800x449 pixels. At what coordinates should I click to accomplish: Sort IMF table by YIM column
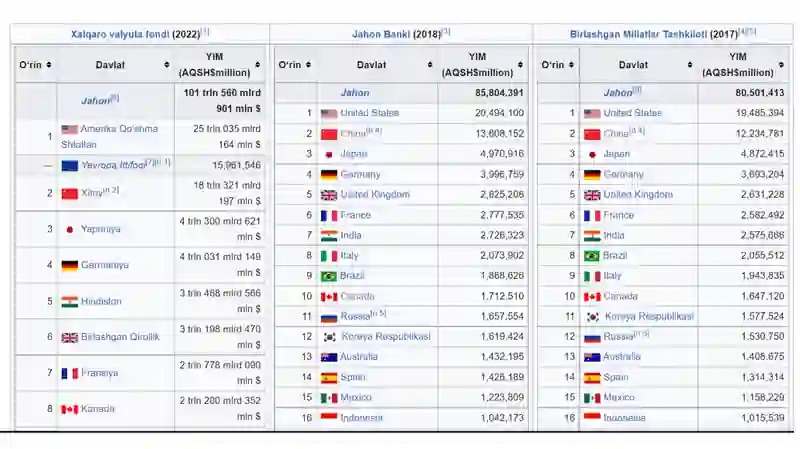coord(258,65)
